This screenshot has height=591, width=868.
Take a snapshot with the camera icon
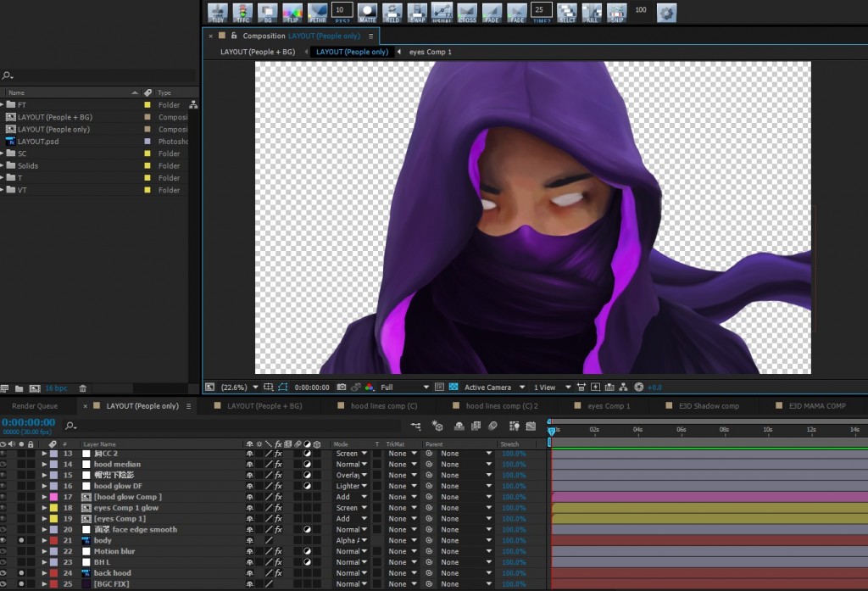[x=341, y=387]
